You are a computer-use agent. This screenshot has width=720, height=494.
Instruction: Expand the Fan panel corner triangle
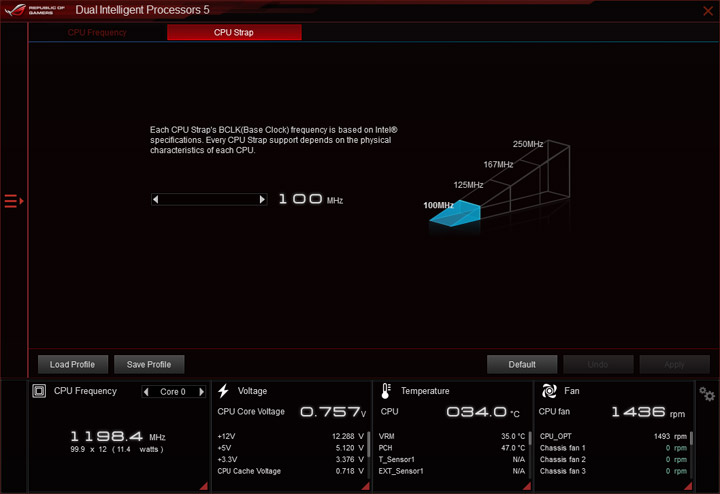[688, 486]
